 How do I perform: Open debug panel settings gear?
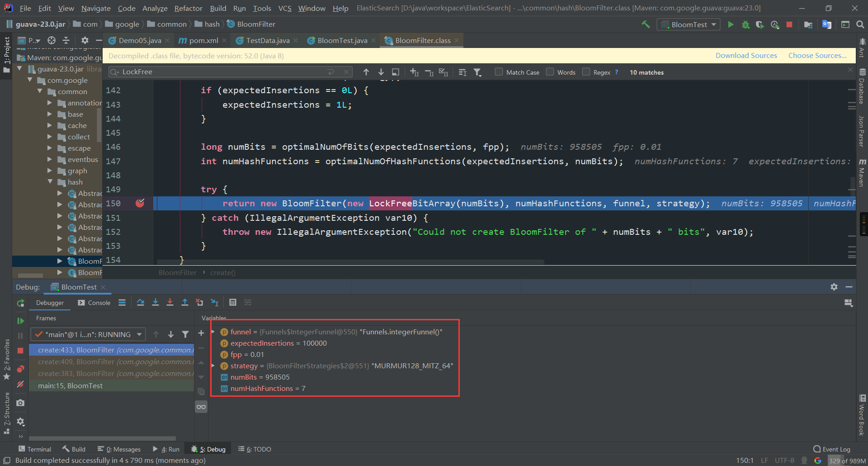click(x=834, y=287)
